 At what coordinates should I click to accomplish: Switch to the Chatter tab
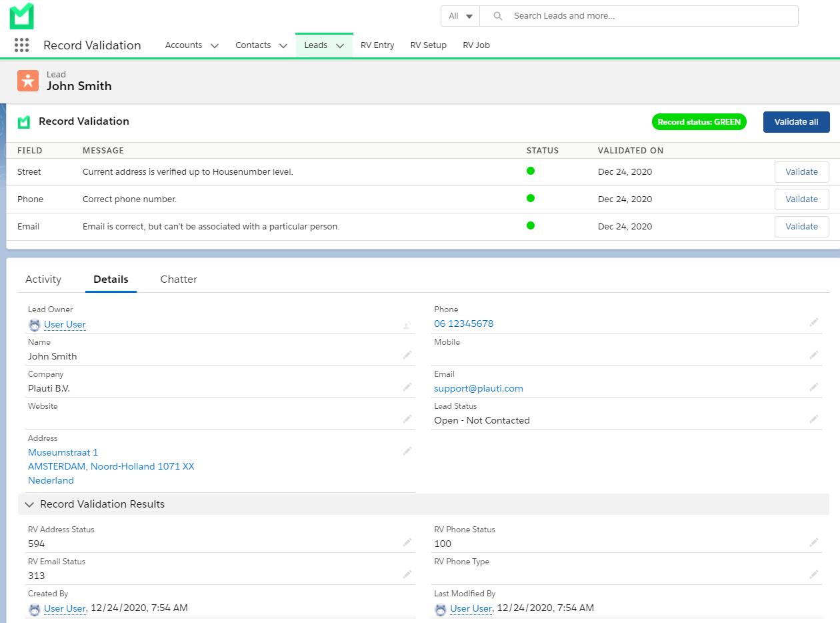tap(179, 279)
